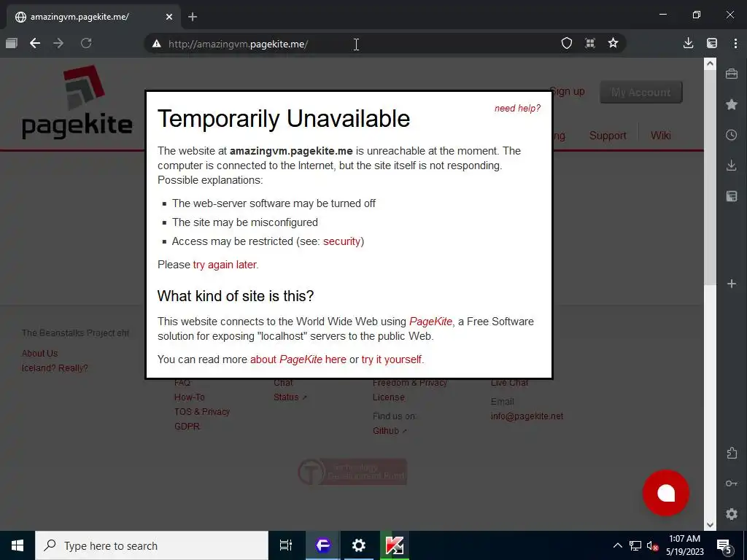747x560 pixels.
Task: Reload the current page
Action: click(86, 43)
